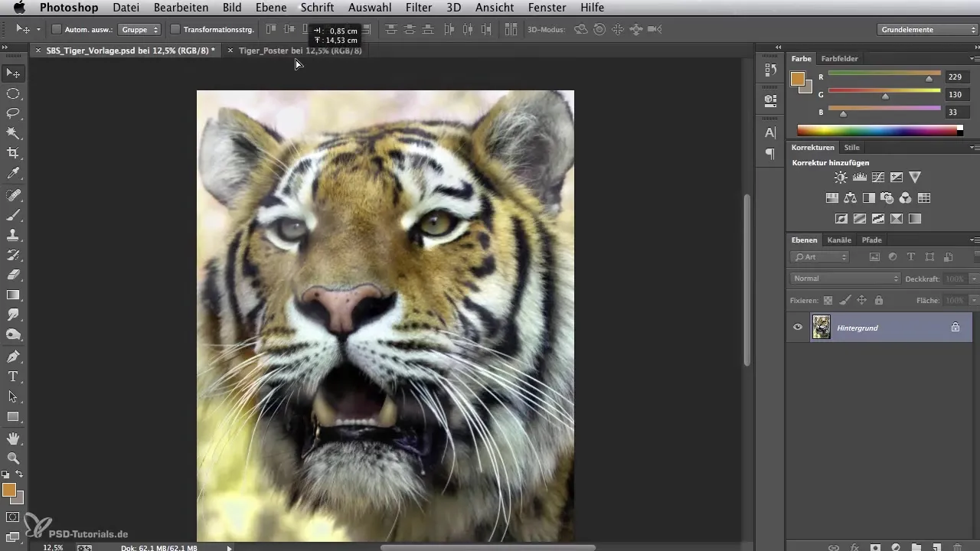980x551 pixels.
Task: Open the Fläche slider arrow
Action: (x=974, y=301)
